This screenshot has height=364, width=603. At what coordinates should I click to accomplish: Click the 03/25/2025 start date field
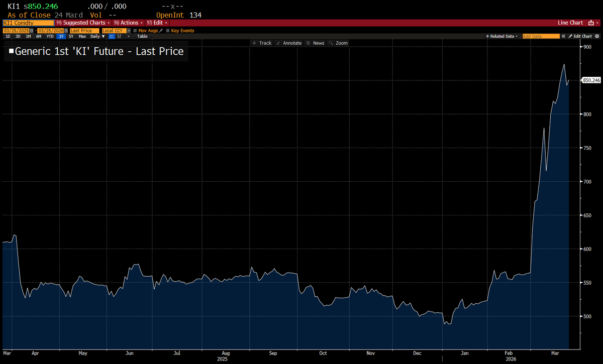(x=16, y=31)
